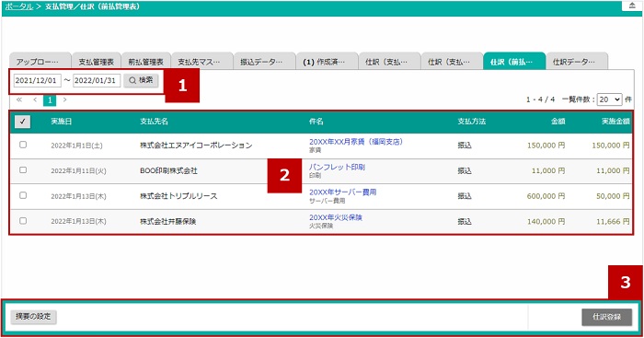This screenshot has height=338, width=644.
Task: Open the 20XX年サーバー費用 link
Action: click(x=342, y=192)
